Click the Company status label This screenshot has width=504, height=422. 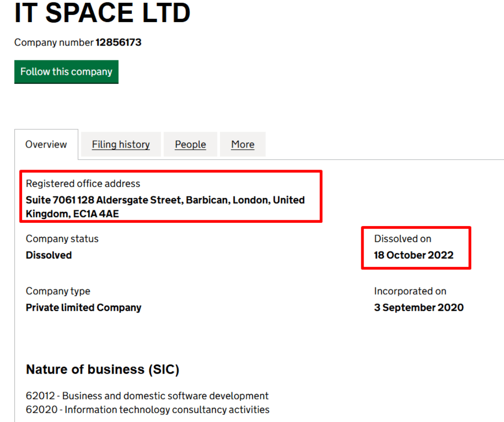62,239
